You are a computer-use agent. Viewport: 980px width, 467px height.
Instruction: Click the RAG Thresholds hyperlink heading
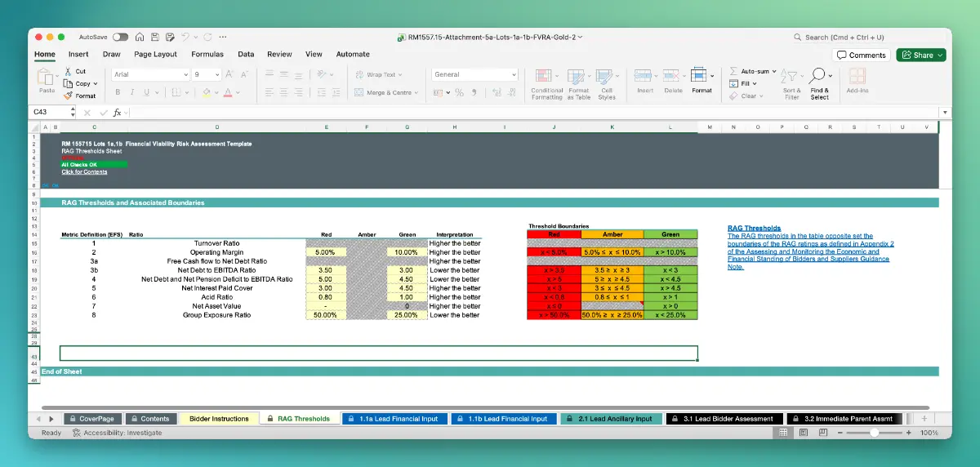point(754,228)
